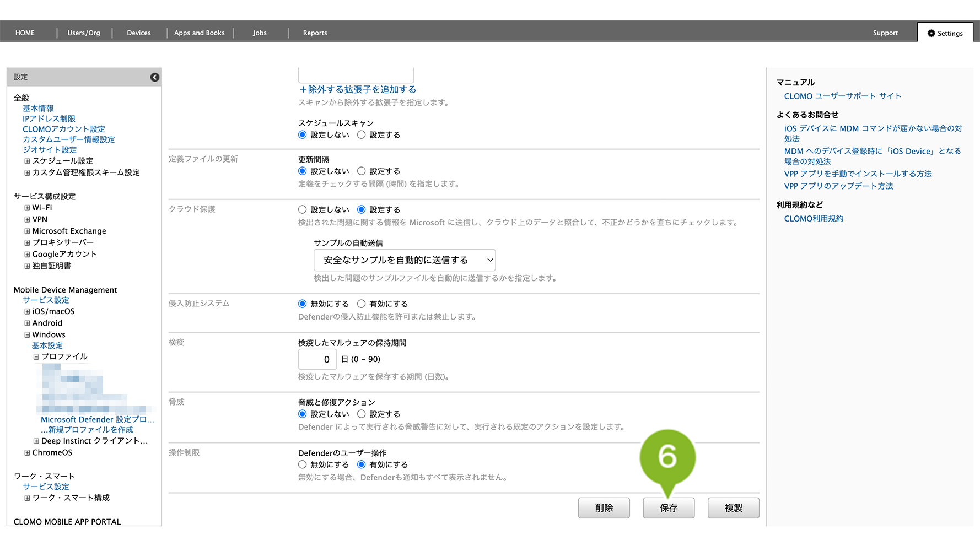The image size is (980, 551).
Task: Expand the VPN plus icon
Action: [x=27, y=219]
